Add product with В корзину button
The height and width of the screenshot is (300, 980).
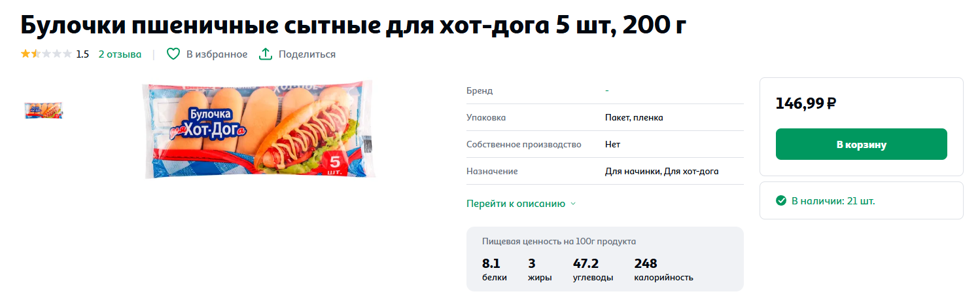click(861, 144)
